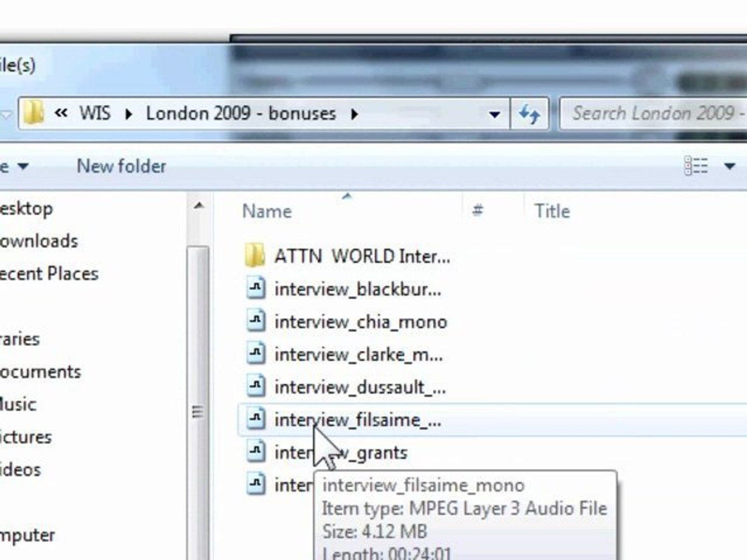Select Recent Places in the navigation pane
747x560 pixels.
[49, 273]
